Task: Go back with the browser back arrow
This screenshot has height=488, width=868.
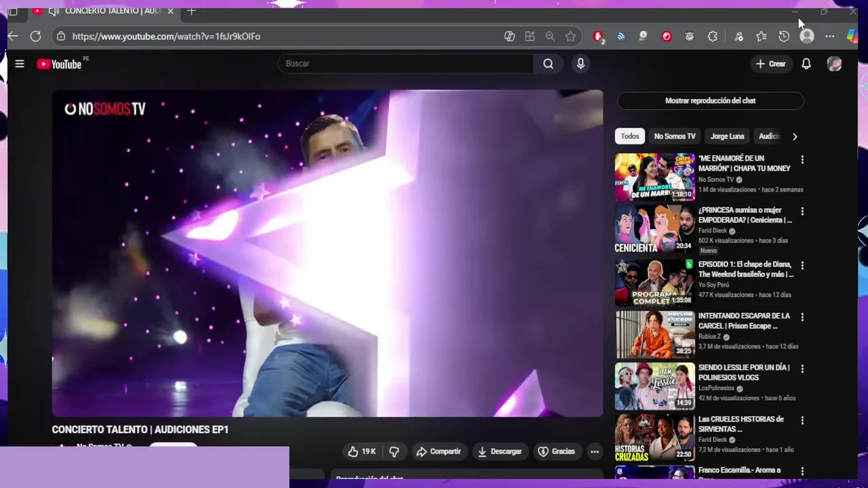Action: point(13,36)
